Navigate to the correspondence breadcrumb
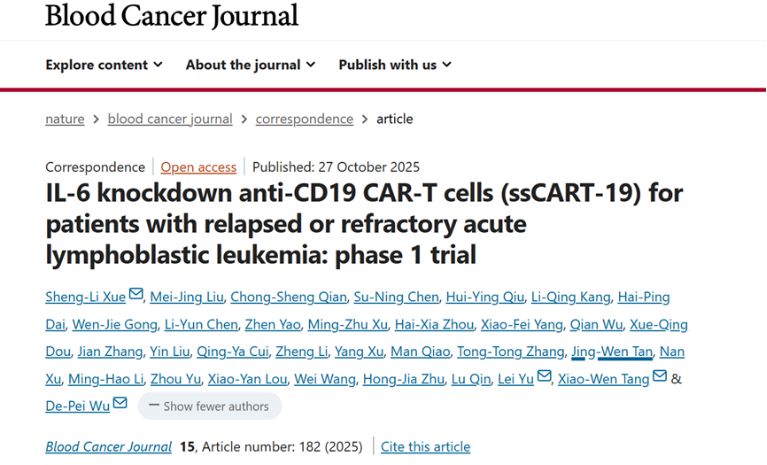Screen dimensions: 767x465 point(304,119)
